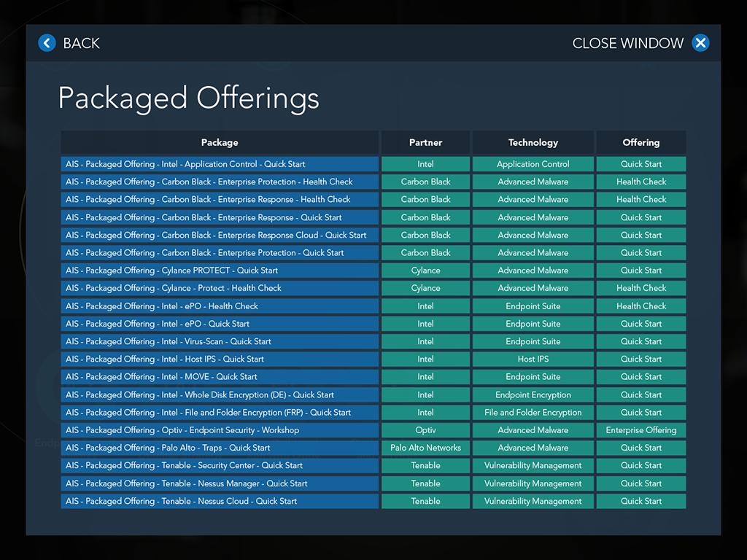Open Cylance PROTECT Quick Start package
The height and width of the screenshot is (560, 747).
coord(220,270)
